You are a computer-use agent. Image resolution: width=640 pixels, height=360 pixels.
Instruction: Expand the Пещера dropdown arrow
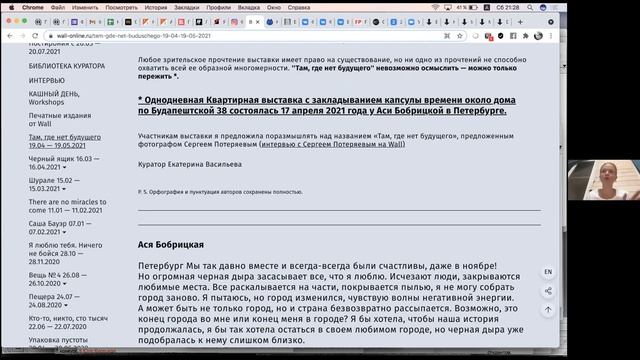pos(66,305)
